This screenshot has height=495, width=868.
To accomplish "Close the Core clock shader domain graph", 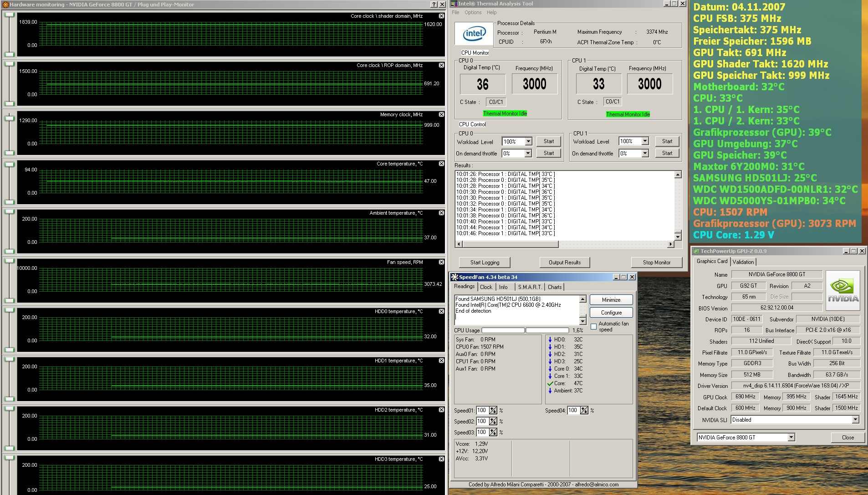I will pos(441,16).
